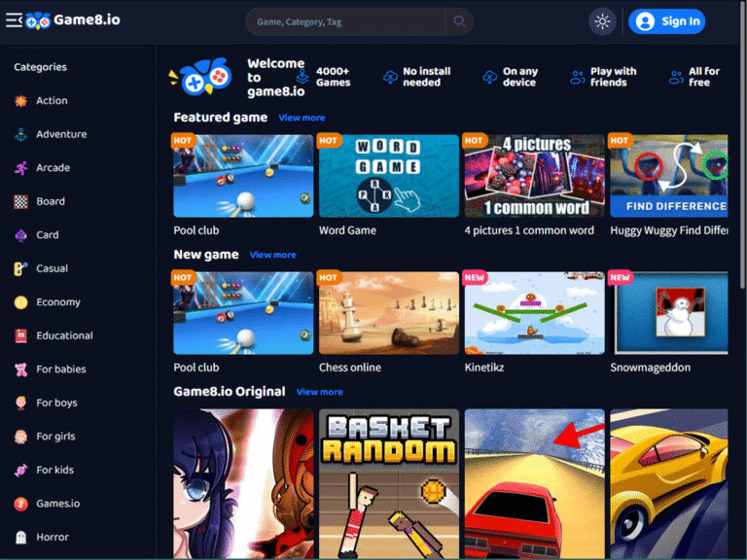Image resolution: width=747 pixels, height=560 pixels.
Task: Click the On any device cloud icon
Action: [490, 77]
